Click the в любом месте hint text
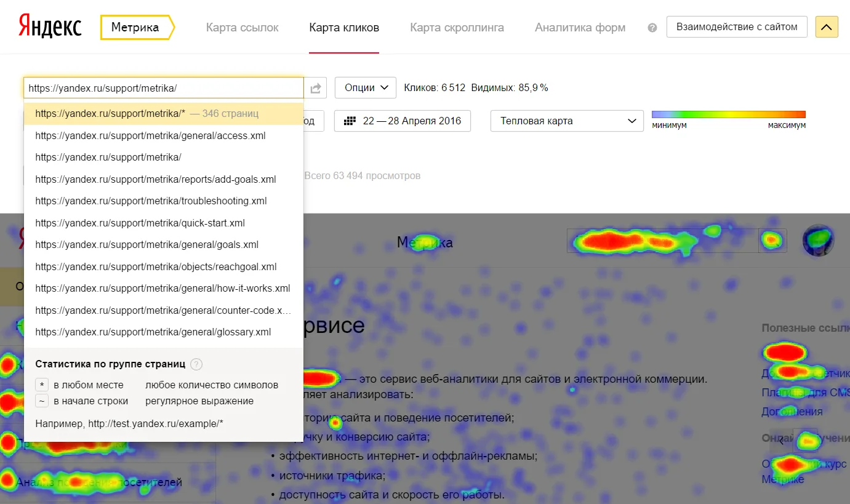850x504 pixels. tap(89, 385)
